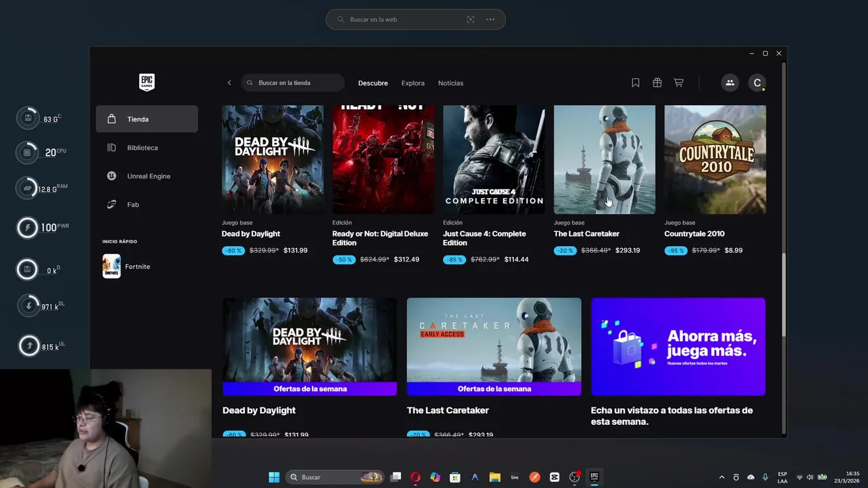The image size is (868, 488).
Task: Click the Tienda shopping bag icon
Action: [111, 119]
